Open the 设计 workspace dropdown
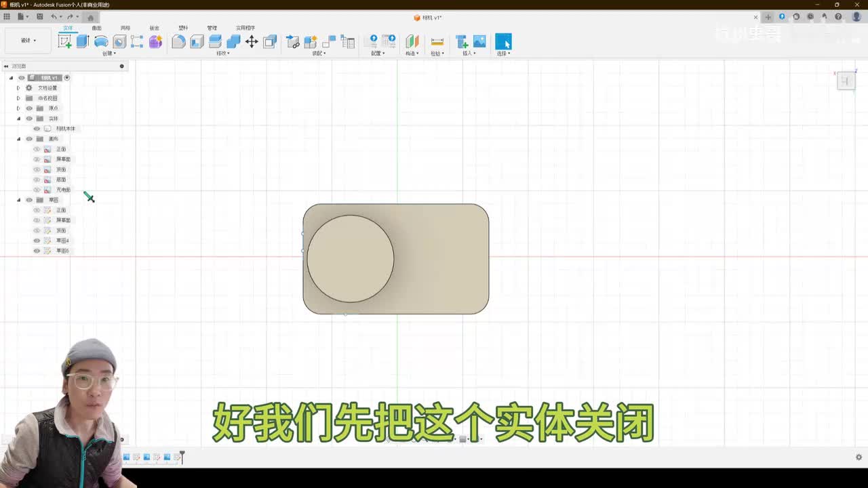This screenshot has height=488, width=868. 28,41
